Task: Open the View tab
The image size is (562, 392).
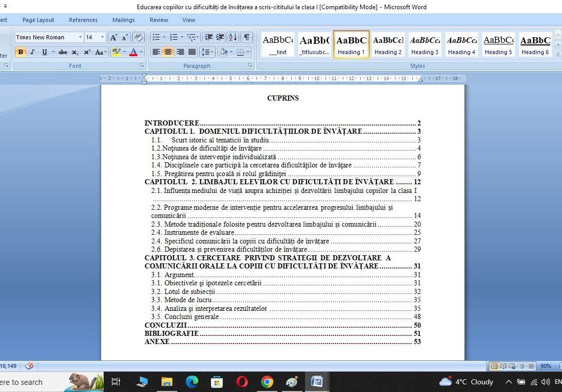Action: [x=188, y=20]
